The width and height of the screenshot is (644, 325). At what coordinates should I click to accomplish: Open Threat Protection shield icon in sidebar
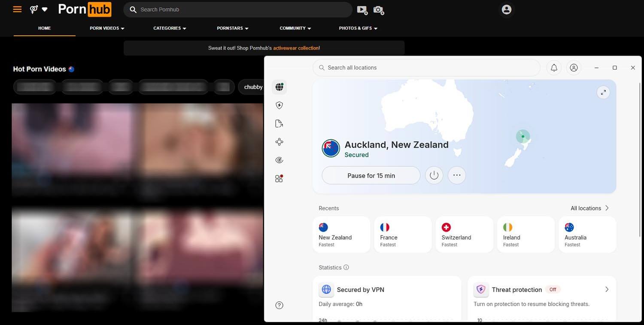pos(279,105)
